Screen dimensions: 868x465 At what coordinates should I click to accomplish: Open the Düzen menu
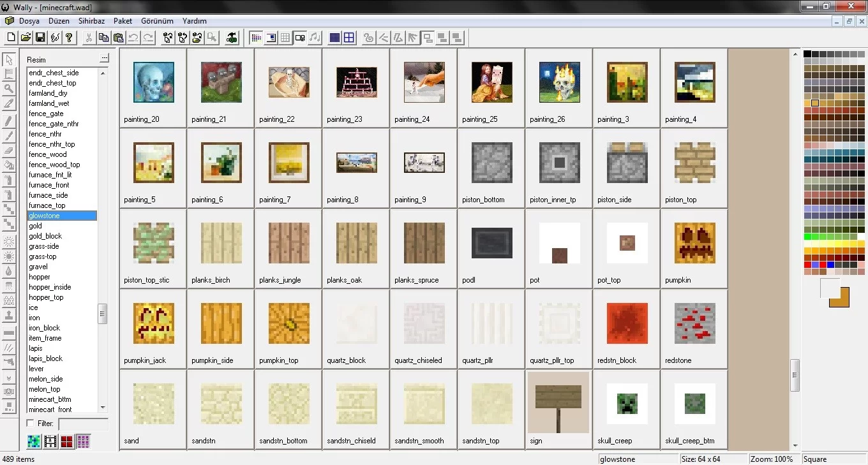(x=59, y=21)
